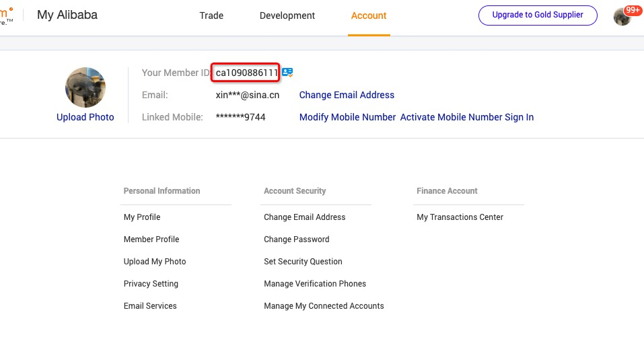Click Upload Photo link
This screenshot has height=337, width=644.
[x=85, y=117]
